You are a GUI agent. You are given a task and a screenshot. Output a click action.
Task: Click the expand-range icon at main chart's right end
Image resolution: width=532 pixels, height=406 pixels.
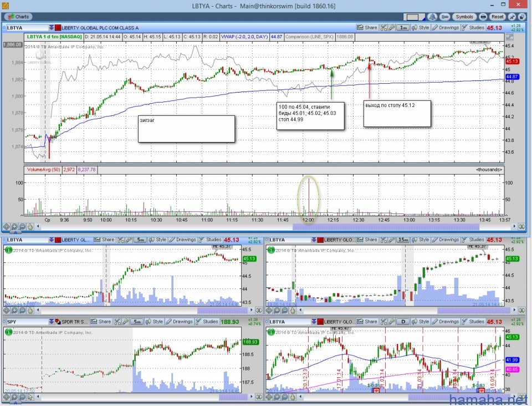[522, 226]
